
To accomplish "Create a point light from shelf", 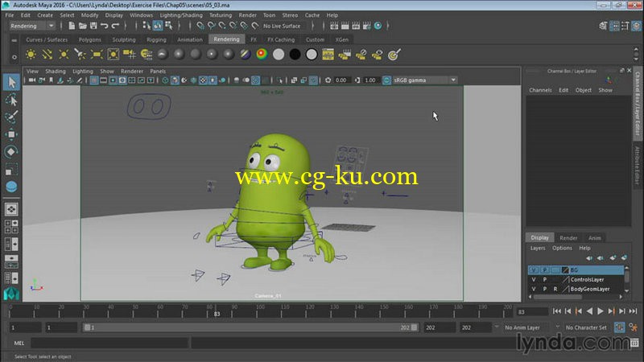I will [x=64, y=54].
